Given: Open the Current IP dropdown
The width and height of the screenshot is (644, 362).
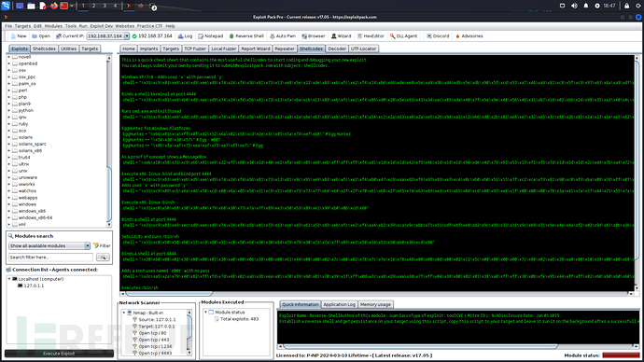Looking at the screenshot, I should coord(127,36).
